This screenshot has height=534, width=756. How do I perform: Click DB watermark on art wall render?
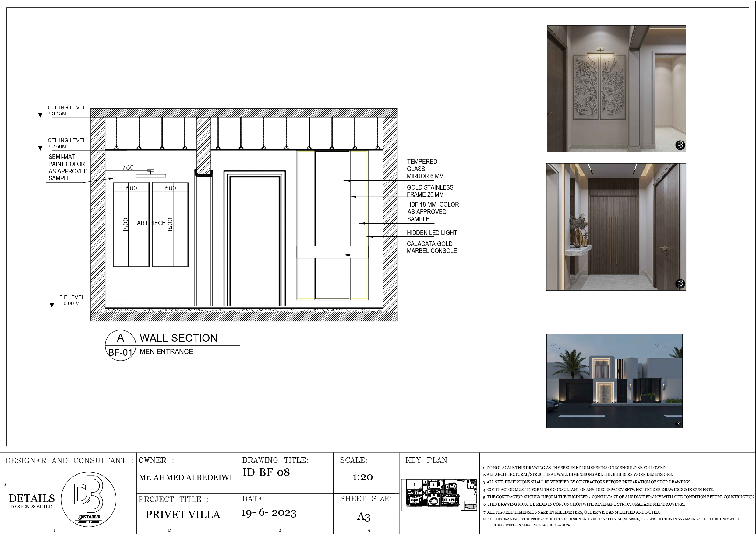pyautogui.click(x=680, y=145)
